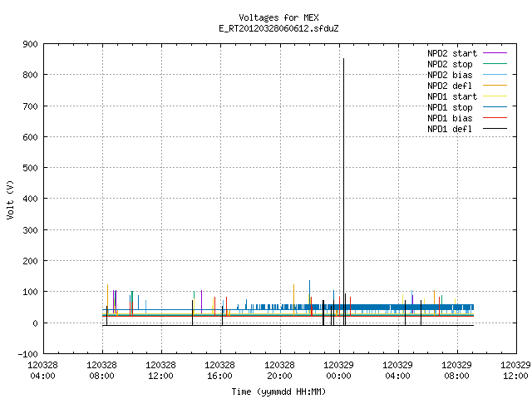Click the -100 y-axis tick label

[x=27, y=354]
